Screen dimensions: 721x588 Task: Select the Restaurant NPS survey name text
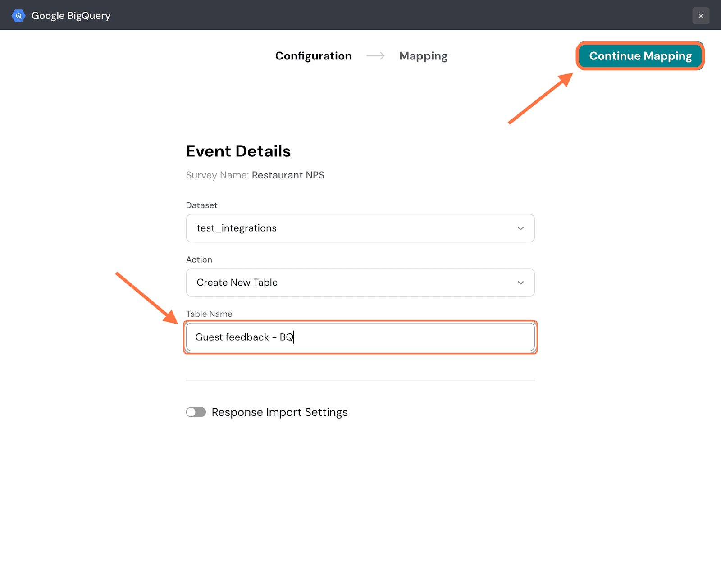coord(288,175)
